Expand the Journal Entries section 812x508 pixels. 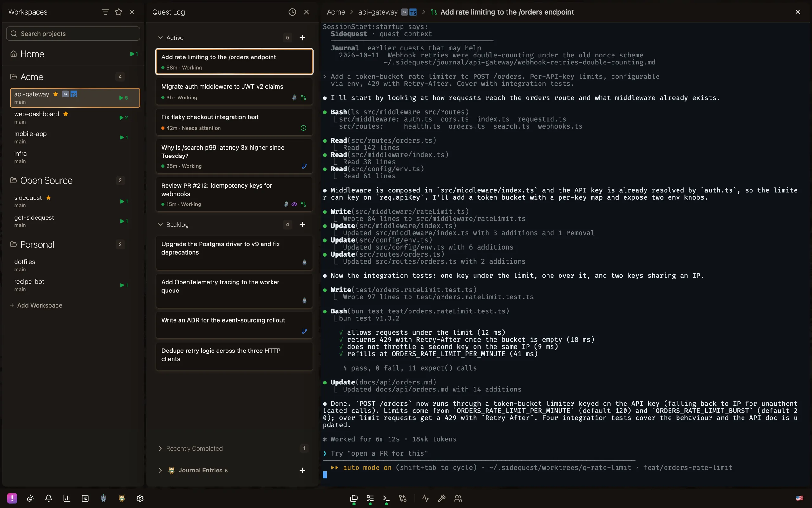[x=160, y=470]
